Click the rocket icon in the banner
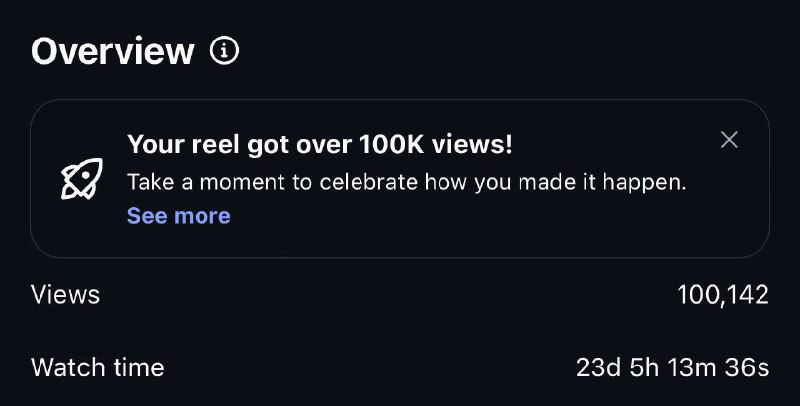This screenshot has width=800, height=406. tap(82, 179)
